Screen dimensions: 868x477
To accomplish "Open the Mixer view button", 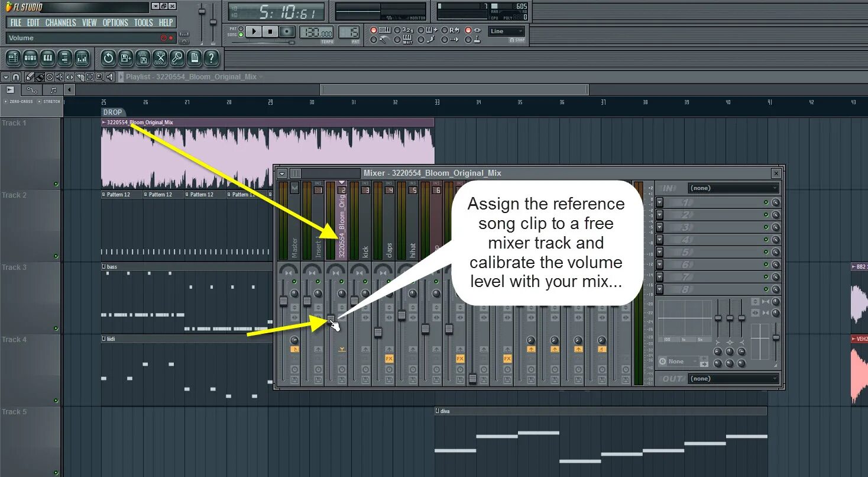I will point(82,58).
